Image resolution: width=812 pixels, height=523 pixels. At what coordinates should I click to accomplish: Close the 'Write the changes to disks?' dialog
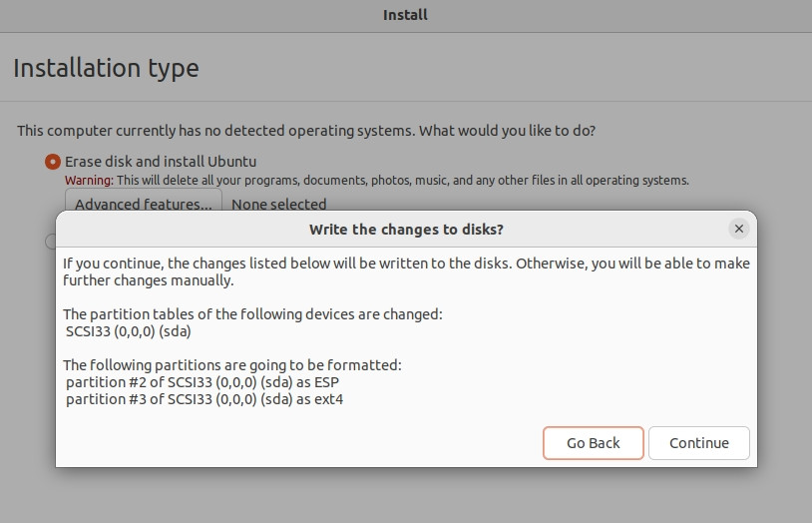point(739,229)
